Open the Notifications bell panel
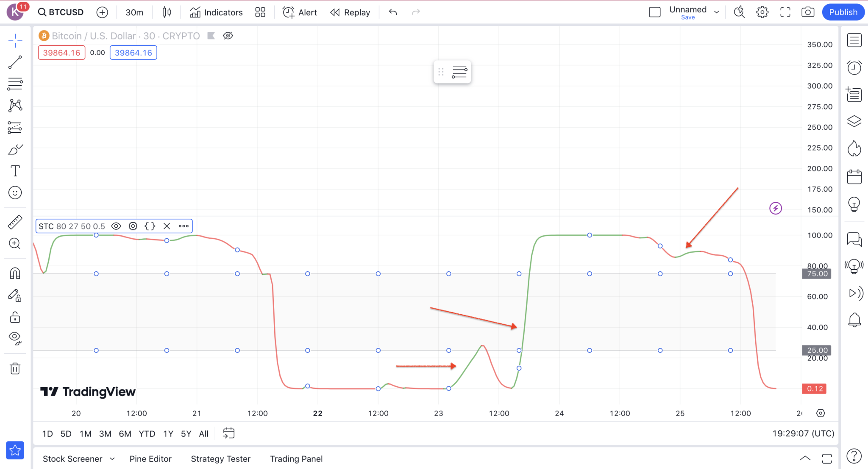868x469 pixels. (x=854, y=320)
